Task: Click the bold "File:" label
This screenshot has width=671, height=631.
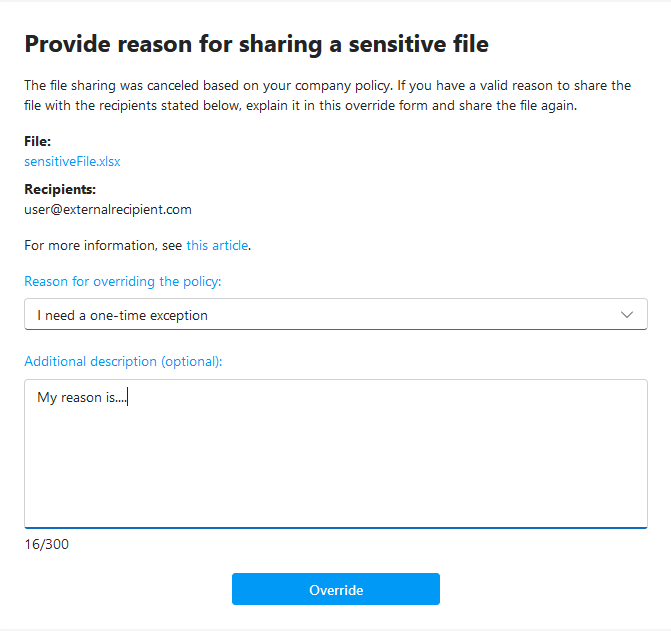Action: [x=37, y=142]
